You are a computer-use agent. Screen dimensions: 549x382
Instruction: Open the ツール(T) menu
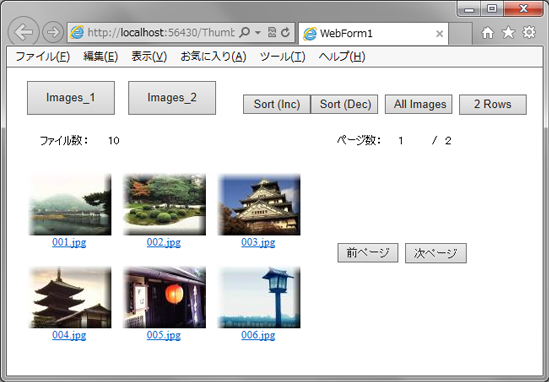[x=283, y=56]
